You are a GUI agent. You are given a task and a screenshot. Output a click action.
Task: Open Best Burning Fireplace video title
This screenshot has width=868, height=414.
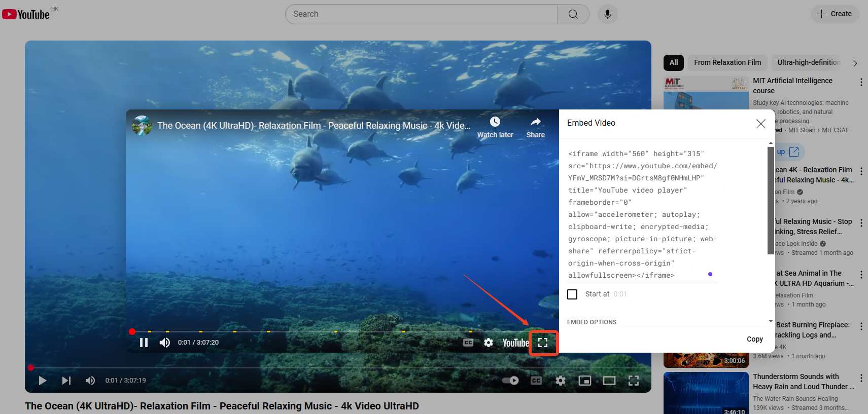813,330
